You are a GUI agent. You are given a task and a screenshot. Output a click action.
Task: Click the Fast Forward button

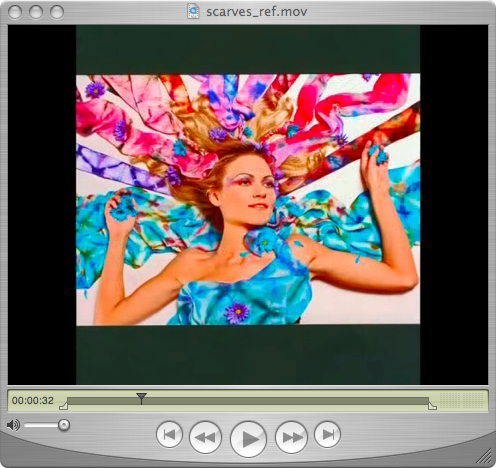(291, 437)
